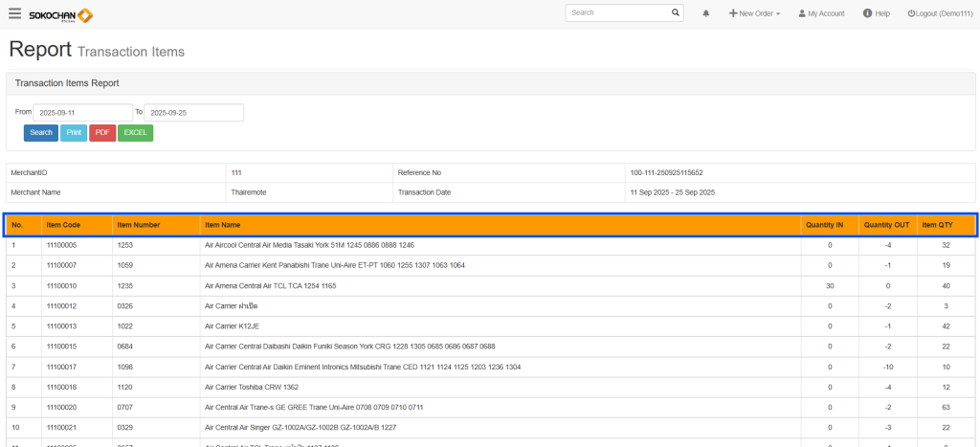Select row with item code 11100010

point(61,286)
